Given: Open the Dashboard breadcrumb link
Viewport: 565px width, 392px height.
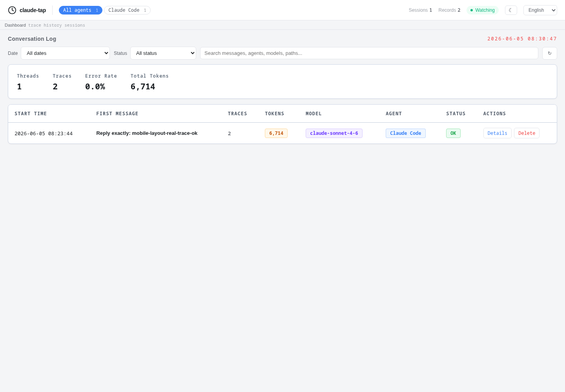Looking at the screenshot, I should pos(15,25).
